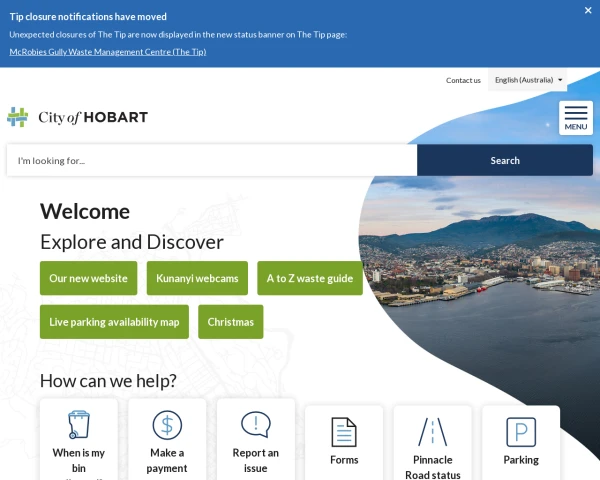The width and height of the screenshot is (600, 480).
Task: Click the City of Hobart logo
Action: 78,117
